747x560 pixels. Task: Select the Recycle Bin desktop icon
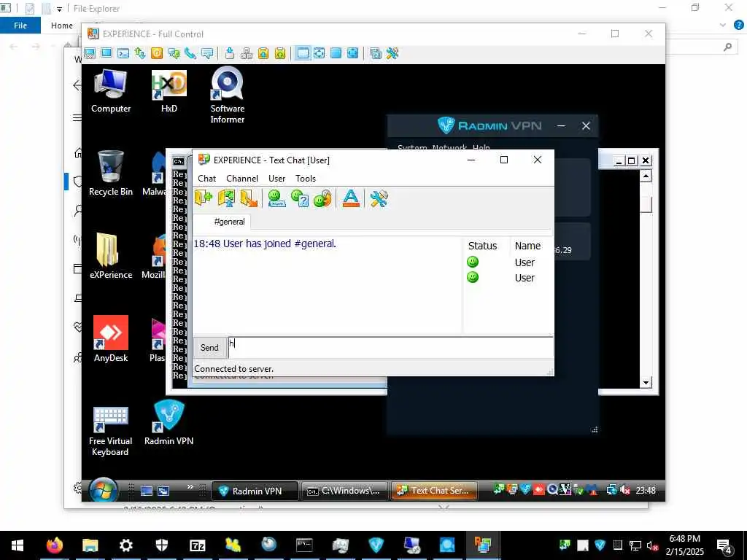111,174
